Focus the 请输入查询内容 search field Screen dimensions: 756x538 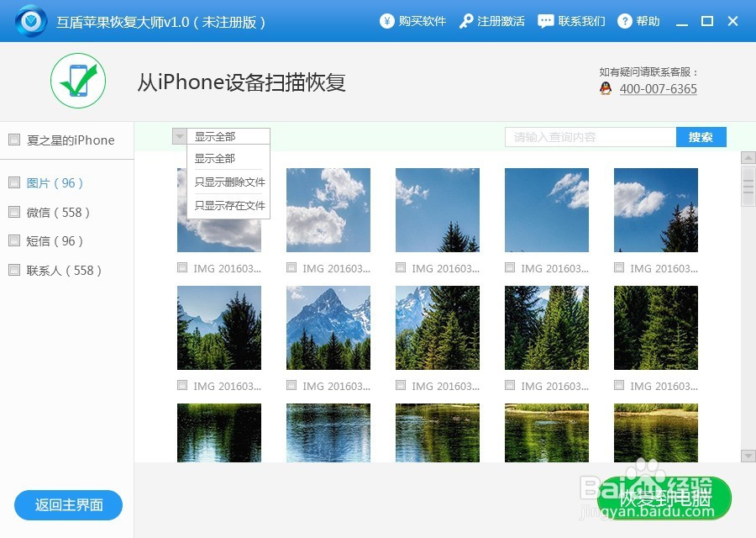click(x=591, y=137)
